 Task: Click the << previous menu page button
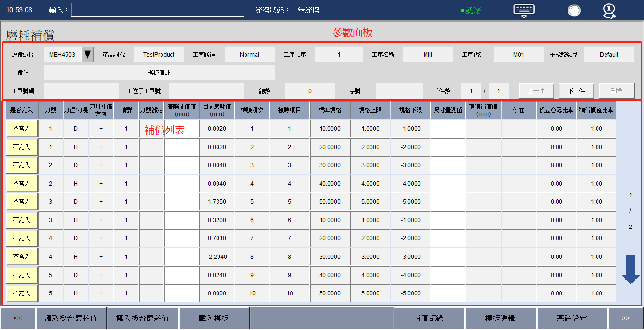18,318
